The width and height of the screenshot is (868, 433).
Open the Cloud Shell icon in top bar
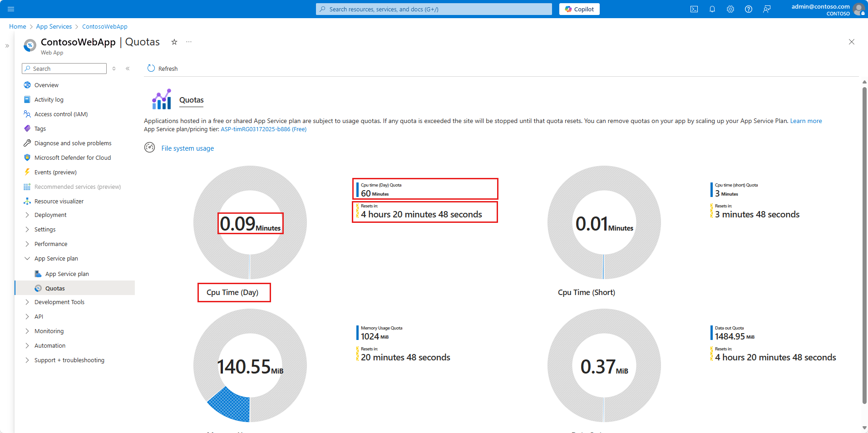click(x=694, y=9)
